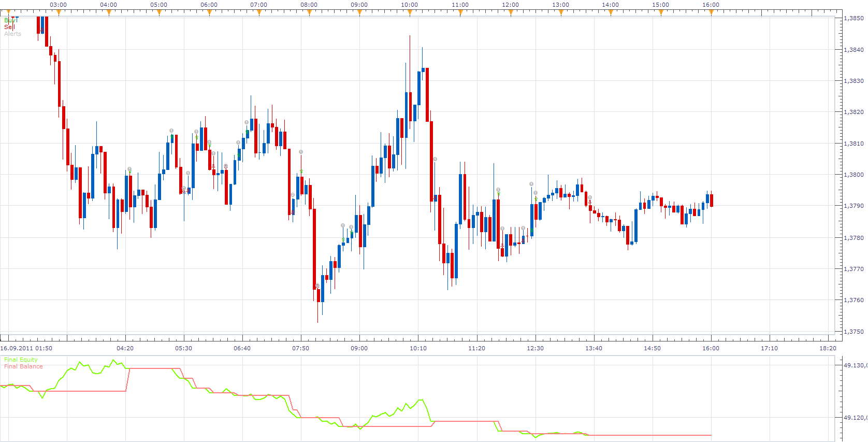Click the 1,3850 price label
Viewport: 868px width, 442px height.
853,18
